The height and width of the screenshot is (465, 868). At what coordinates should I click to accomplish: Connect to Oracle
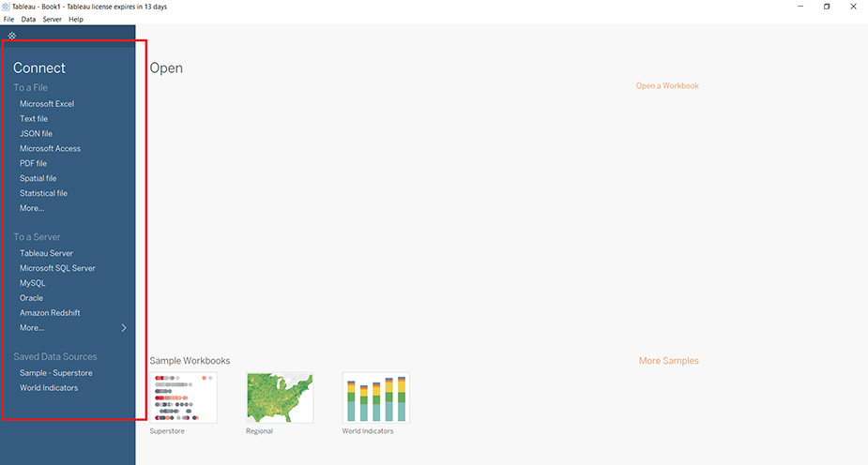[x=32, y=298]
